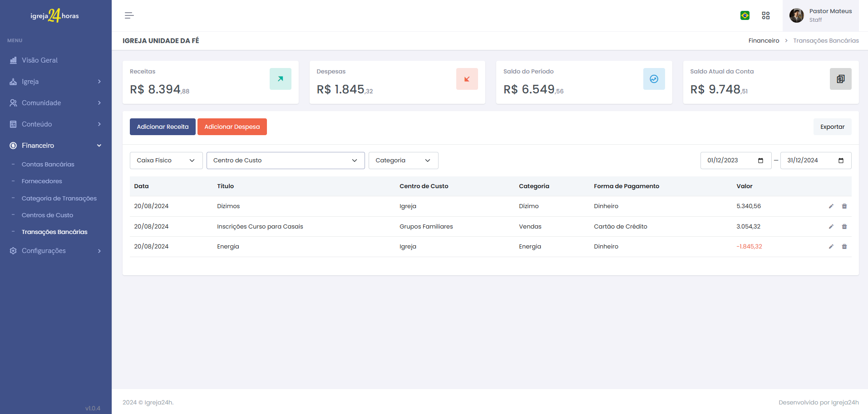Edit the Dízimos transaction with pencil icon
This screenshot has width=868, height=414.
pyautogui.click(x=831, y=206)
